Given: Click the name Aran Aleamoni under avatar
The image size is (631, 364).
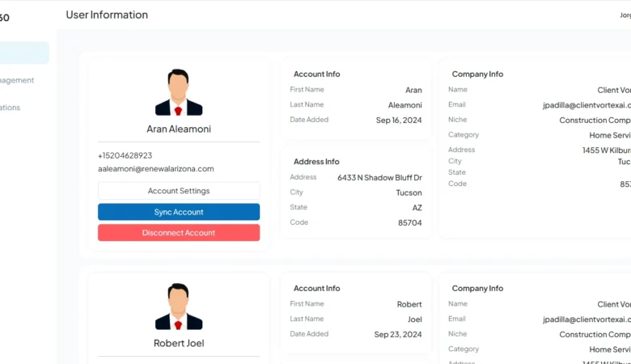Looking at the screenshot, I should pyautogui.click(x=179, y=129).
